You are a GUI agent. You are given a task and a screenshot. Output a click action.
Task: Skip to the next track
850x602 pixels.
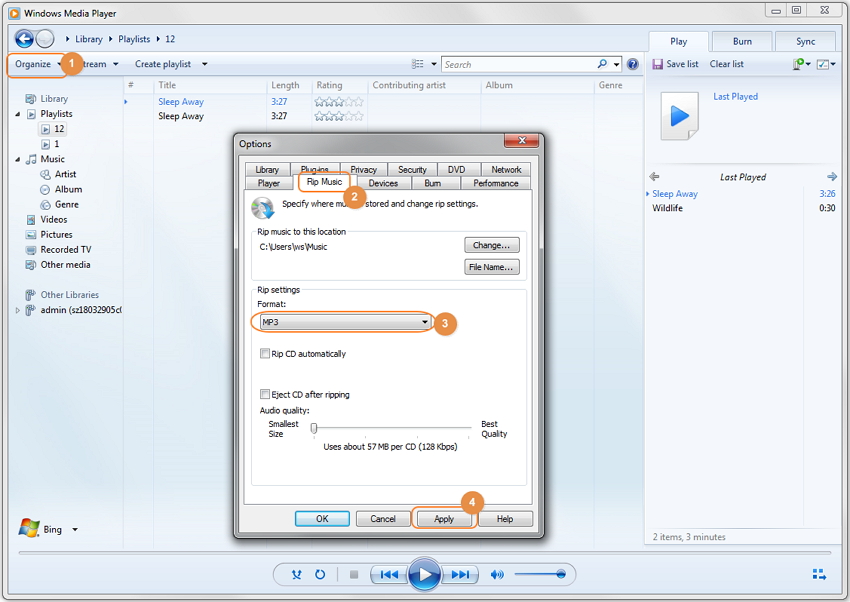[x=461, y=574]
